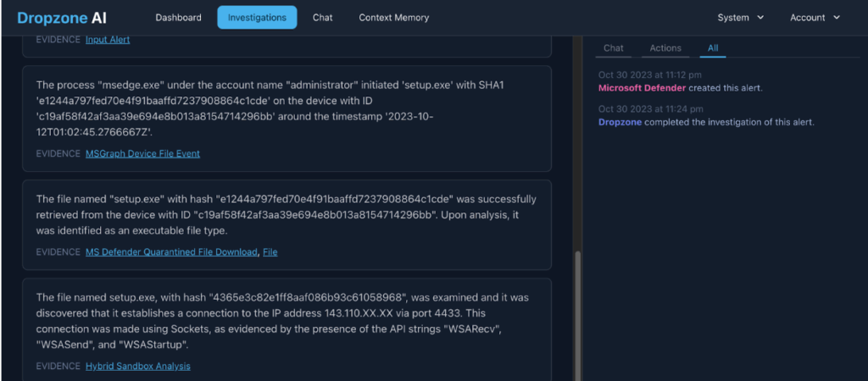
Task: Switch to the Chat tab in the side panel
Action: click(614, 48)
